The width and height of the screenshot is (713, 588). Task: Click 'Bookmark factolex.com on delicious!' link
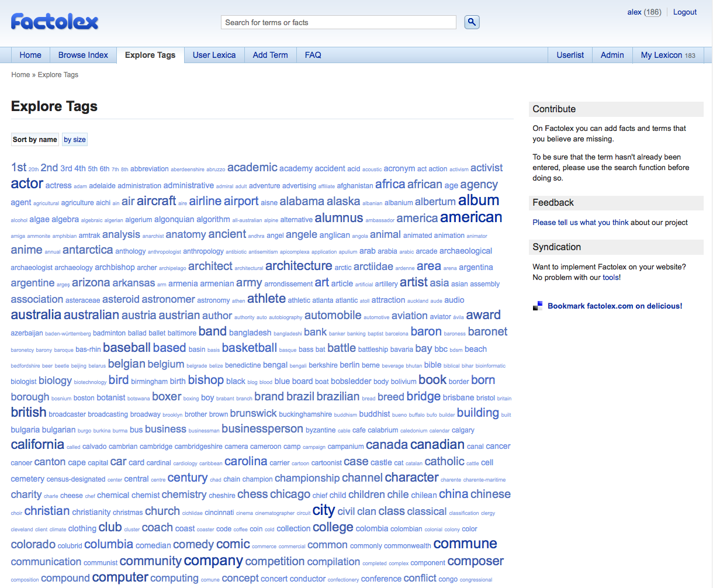pos(615,306)
